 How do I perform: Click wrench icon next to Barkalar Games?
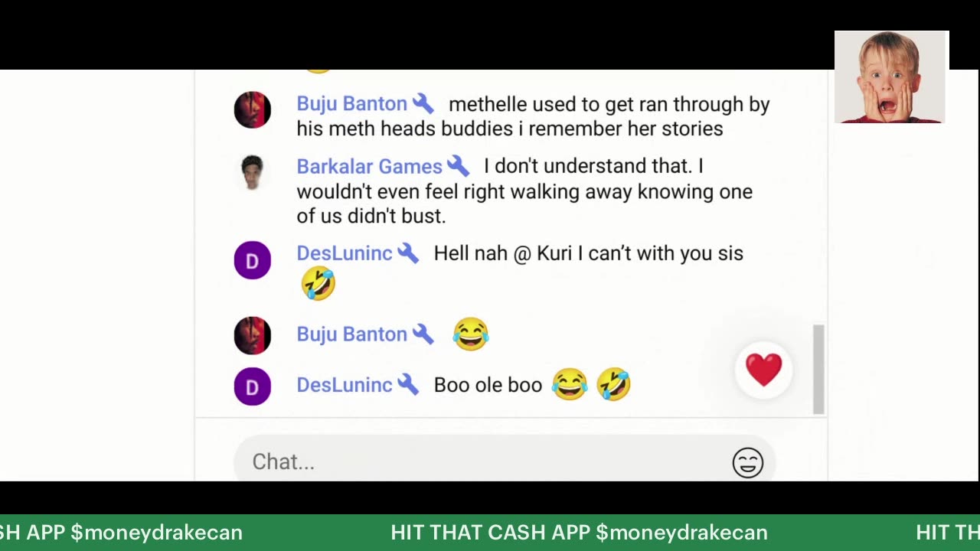coord(458,165)
